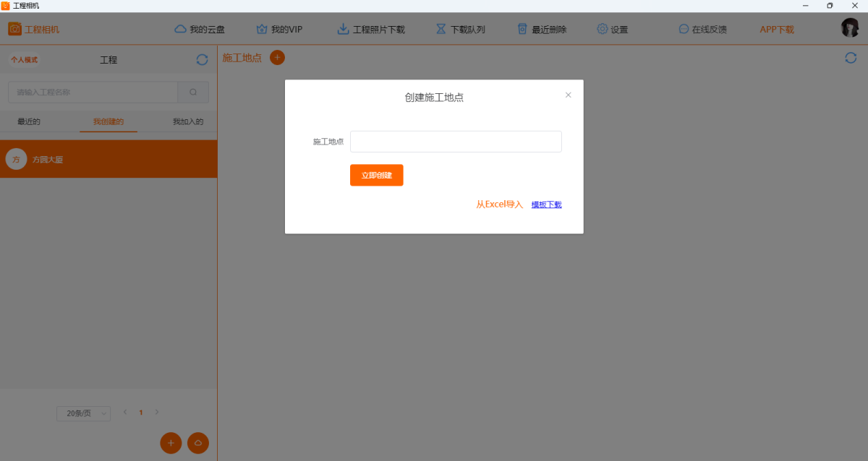Click the refresh icon beside 工程 title
This screenshot has width=868, height=461.
[202, 60]
